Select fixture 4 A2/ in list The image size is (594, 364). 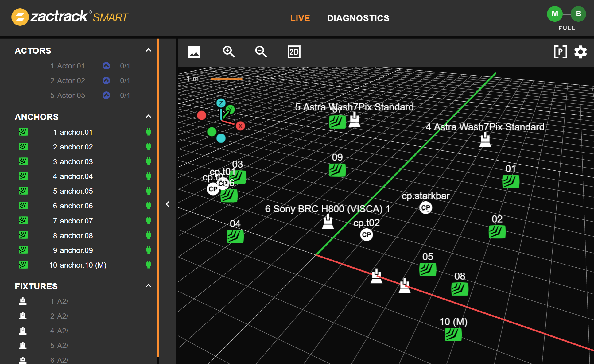pos(59,331)
